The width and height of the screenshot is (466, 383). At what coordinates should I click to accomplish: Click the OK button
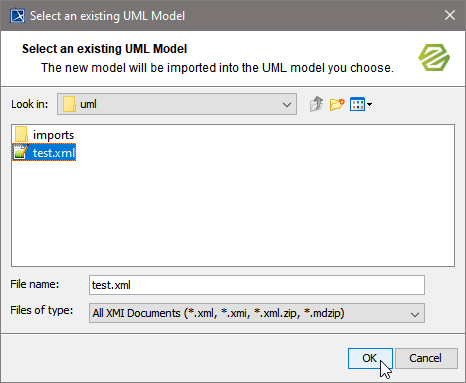(370, 358)
